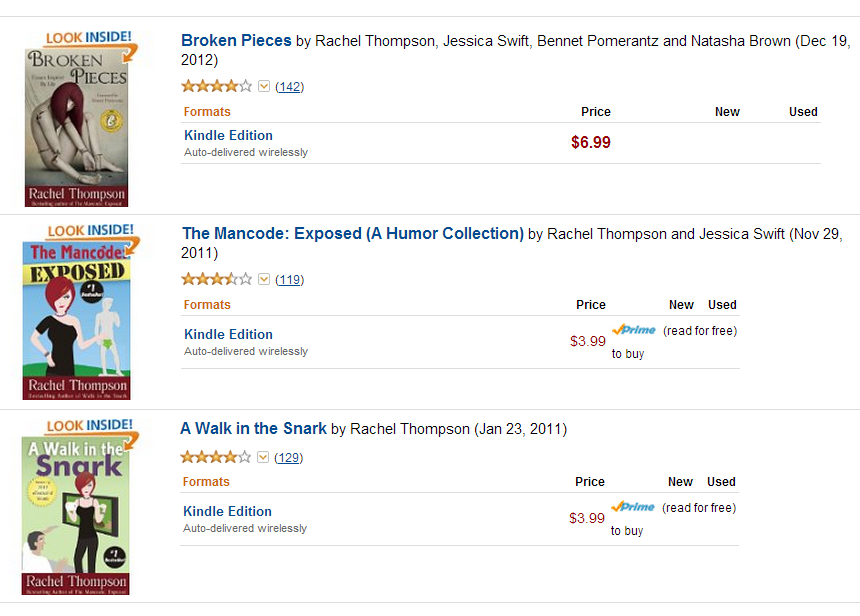View the 119 reviews for The Mancode
This screenshot has width=860, height=616.
(x=289, y=280)
